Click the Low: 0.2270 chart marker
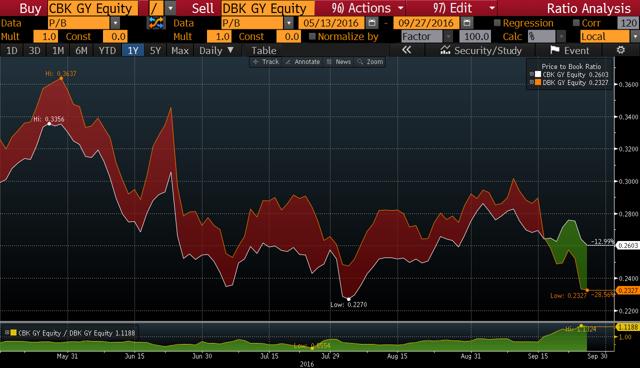Viewport: 640px width, 368px height. click(x=349, y=304)
